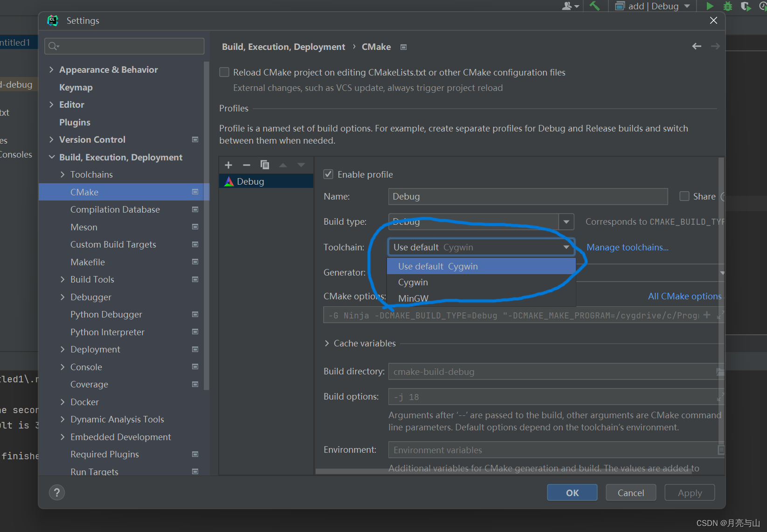Click Run with Coverage icon in IDE toolbar
This screenshot has width=767, height=532.
click(746, 6)
